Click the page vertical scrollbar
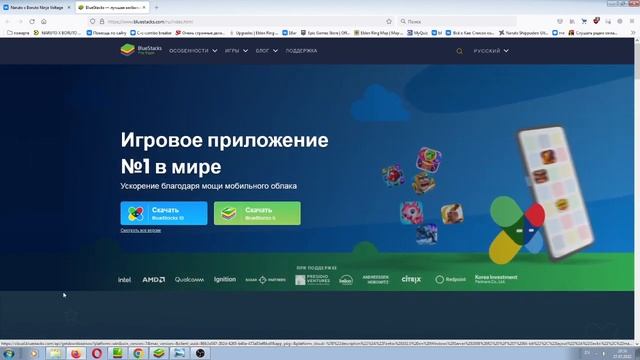The height and width of the screenshot is (360, 640). click(637, 190)
